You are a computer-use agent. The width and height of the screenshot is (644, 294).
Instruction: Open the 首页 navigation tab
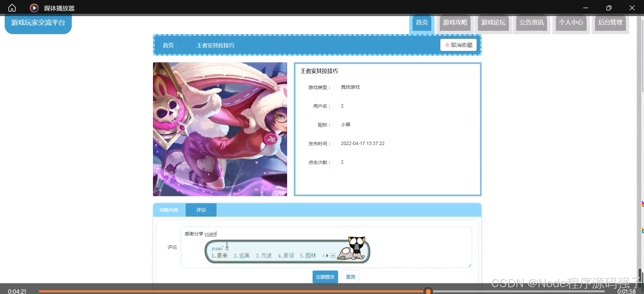(422, 22)
